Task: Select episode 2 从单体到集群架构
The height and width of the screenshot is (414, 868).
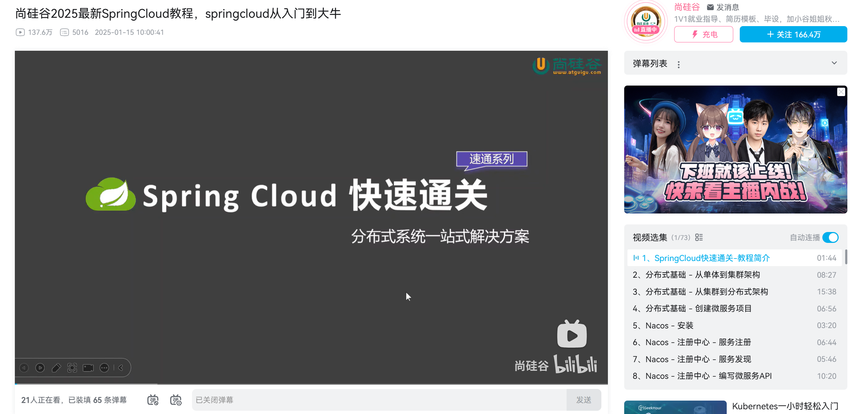Action: (x=735, y=275)
